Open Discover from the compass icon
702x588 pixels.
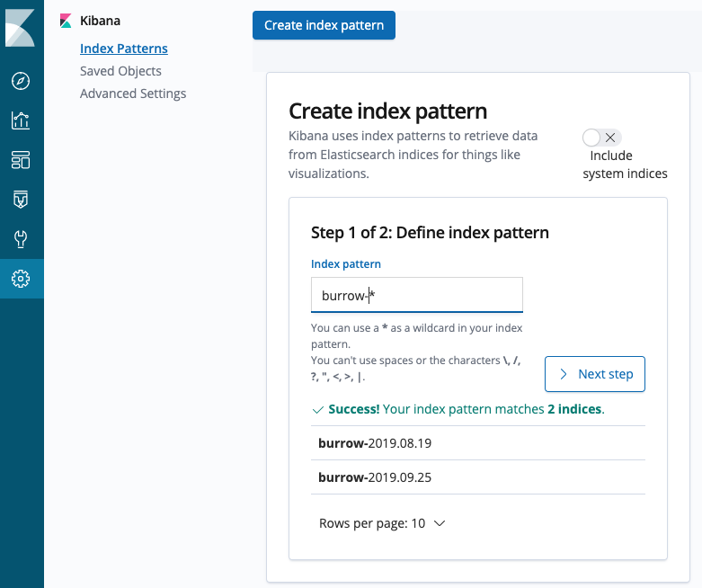[21, 81]
